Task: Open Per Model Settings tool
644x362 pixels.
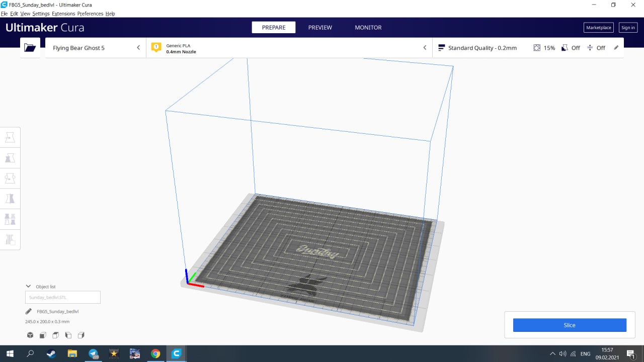Action: tap(10, 219)
